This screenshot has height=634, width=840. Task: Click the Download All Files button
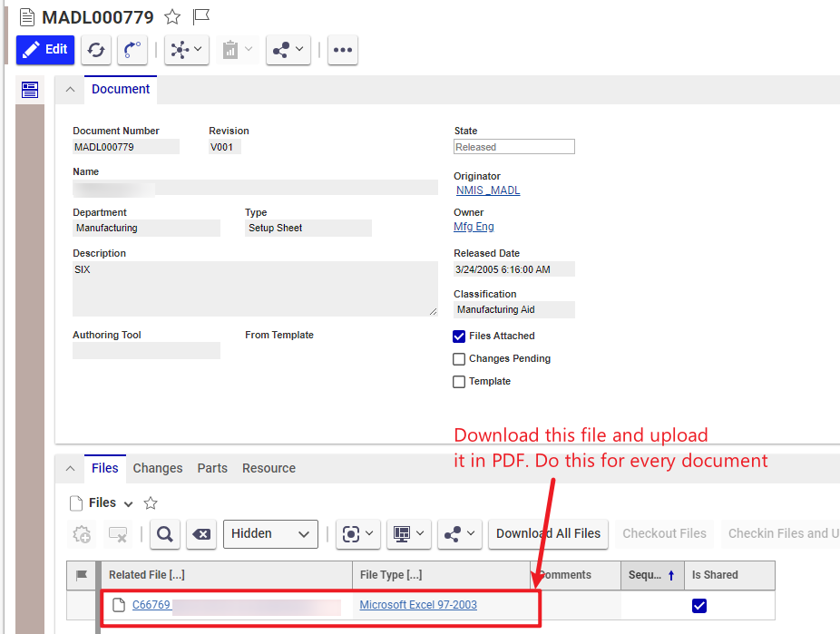[x=548, y=533]
